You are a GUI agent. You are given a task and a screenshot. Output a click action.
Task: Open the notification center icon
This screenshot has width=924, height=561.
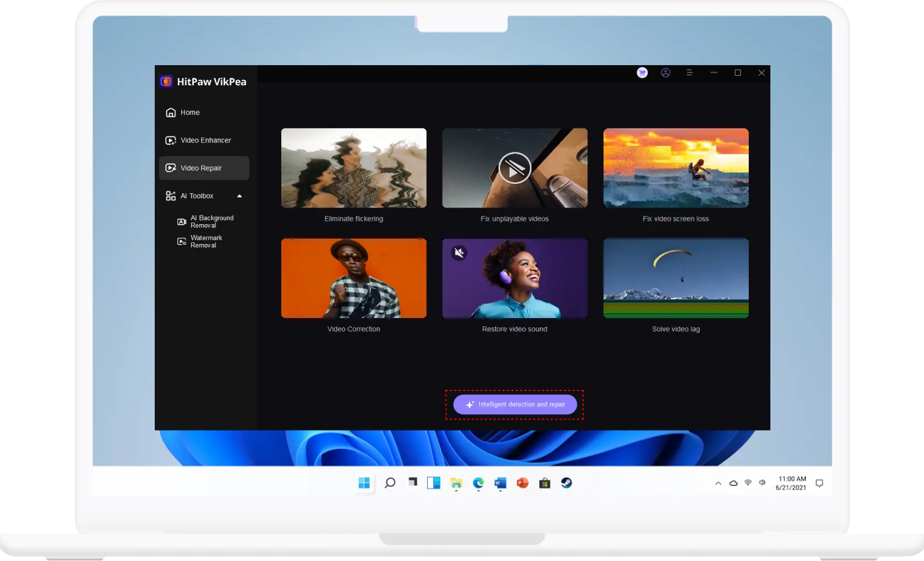pos(820,483)
